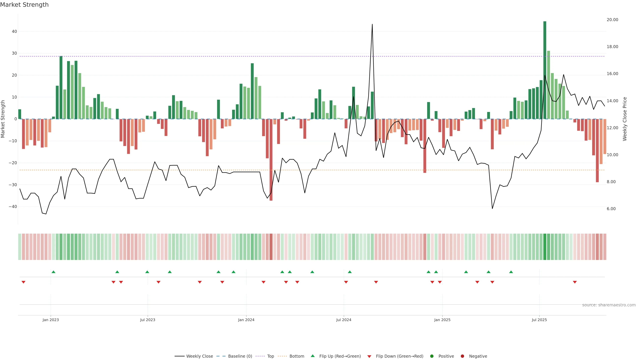This screenshot has height=362, width=644.
Task: Click the Jan 2024 x-axis label
Action: tap(246, 320)
